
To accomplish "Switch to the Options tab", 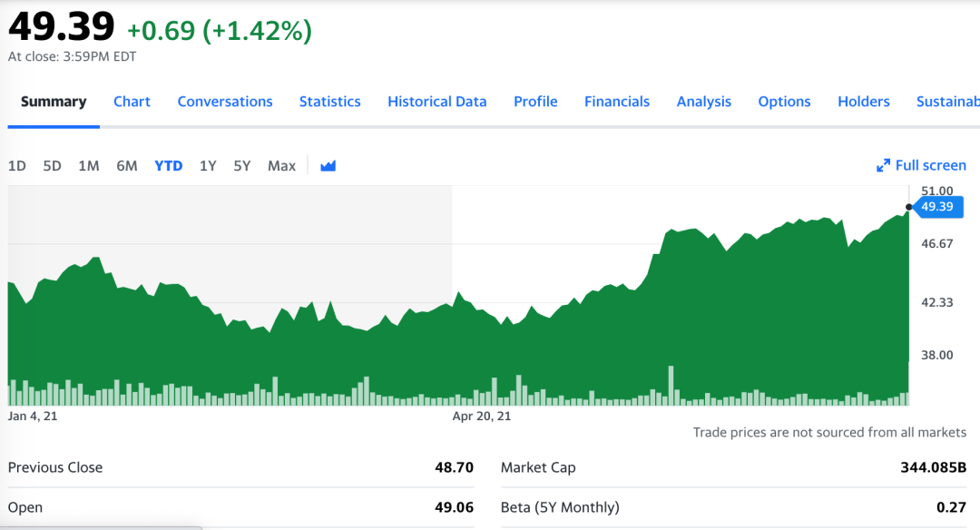I will (x=784, y=102).
